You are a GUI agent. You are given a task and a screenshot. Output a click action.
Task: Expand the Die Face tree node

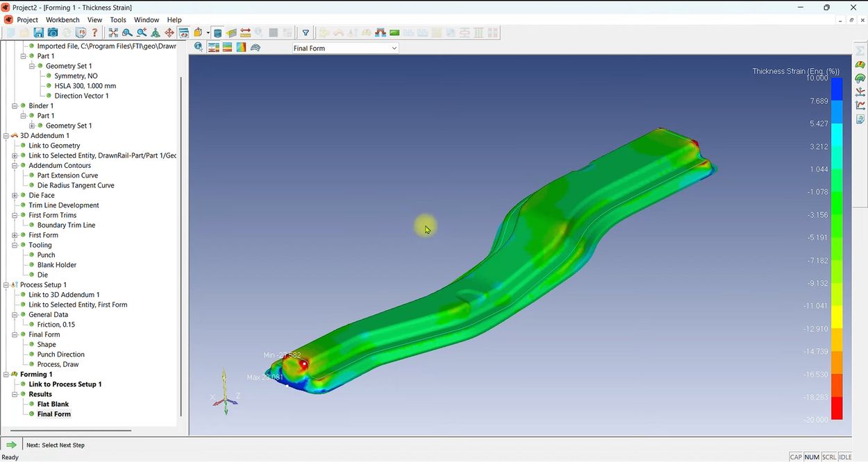click(15, 196)
